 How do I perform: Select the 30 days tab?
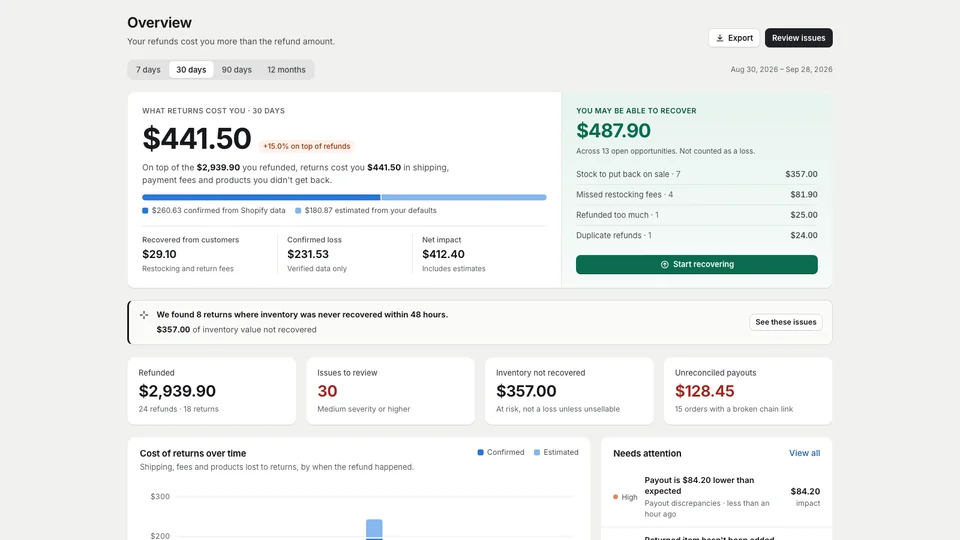[191, 70]
